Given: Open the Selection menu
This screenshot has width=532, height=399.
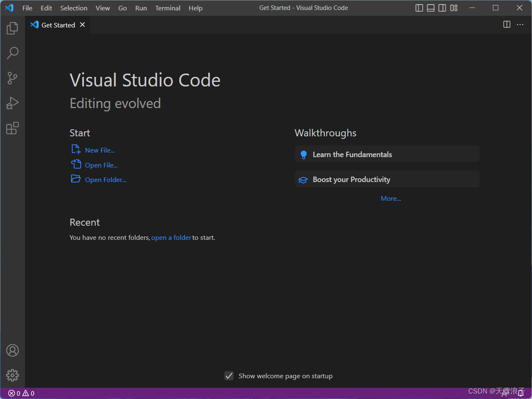Looking at the screenshot, I should (74, 8).
